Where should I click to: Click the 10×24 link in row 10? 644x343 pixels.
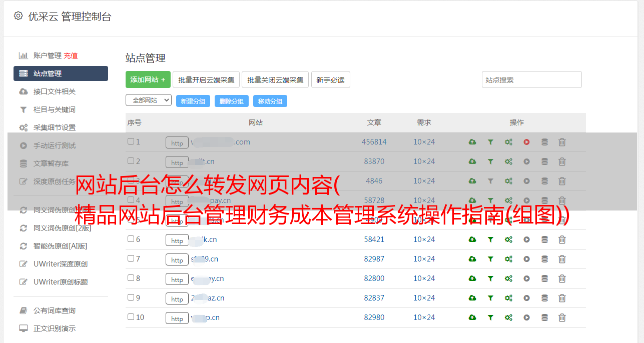[x=424, y=317]
